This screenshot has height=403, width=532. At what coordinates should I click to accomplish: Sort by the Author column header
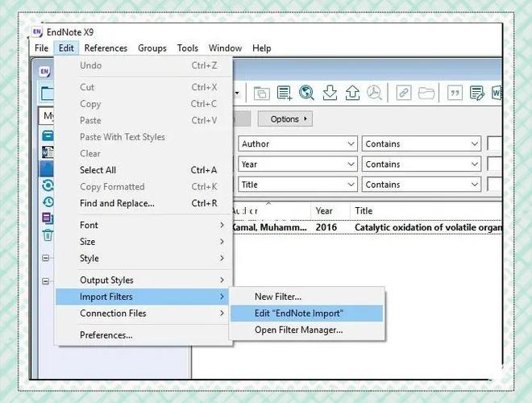click(x=272, y=211)
